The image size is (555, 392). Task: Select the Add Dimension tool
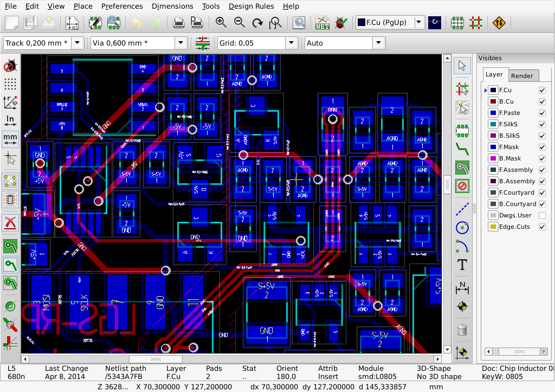click(x=462, y=287)
